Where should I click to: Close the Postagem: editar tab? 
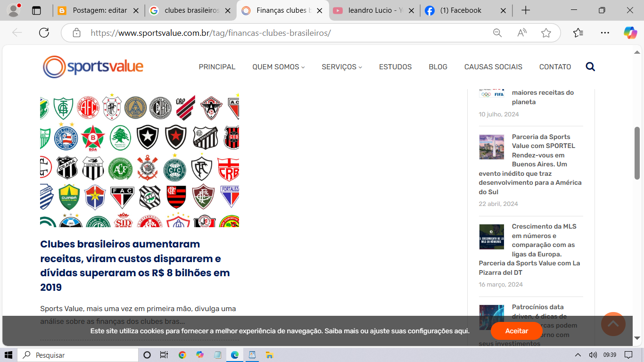136,10
